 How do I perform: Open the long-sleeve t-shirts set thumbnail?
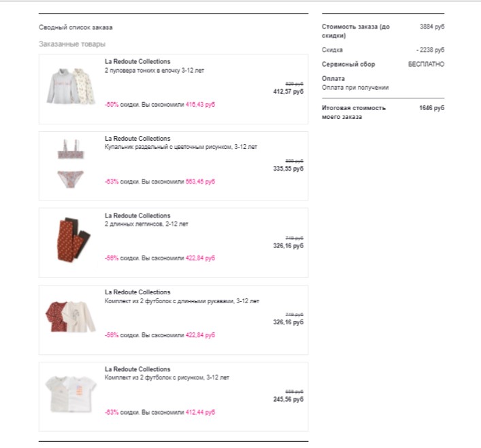[x=71, y=317]
